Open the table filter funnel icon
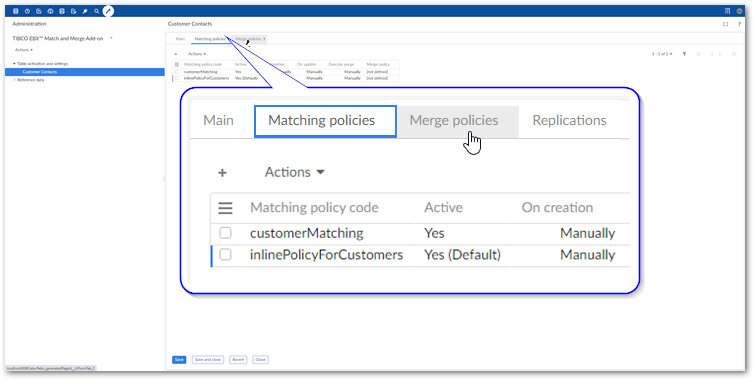754x380 pixels. point(684,54)
